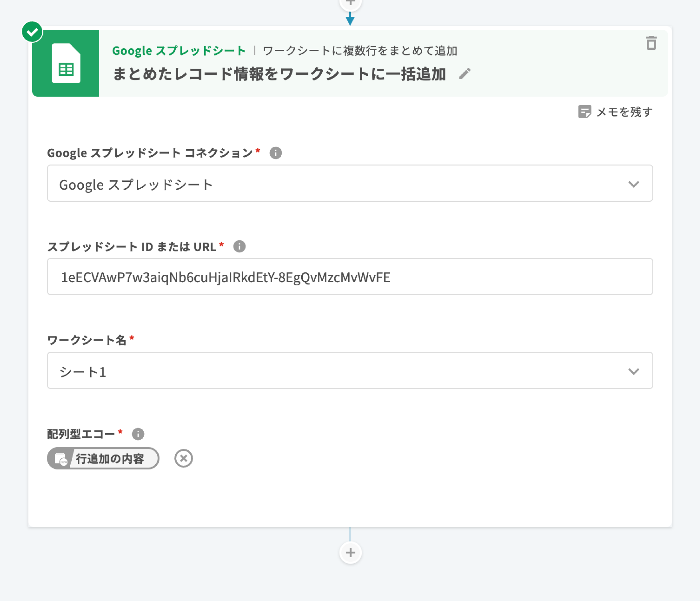Click into the spreadsheet ID input field
Image resolution: width=700 pixels, height=601 pixels.
pos(350,277)
